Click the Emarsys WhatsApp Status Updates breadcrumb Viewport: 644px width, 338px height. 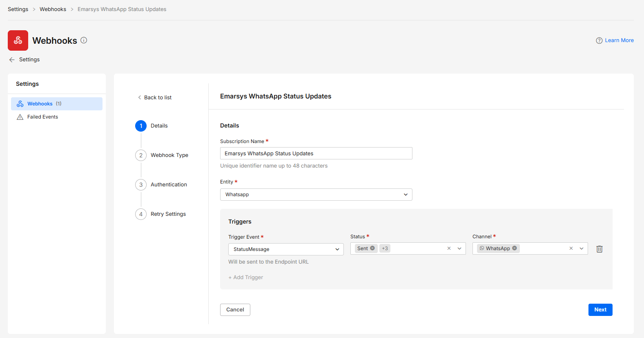point(122,9)
